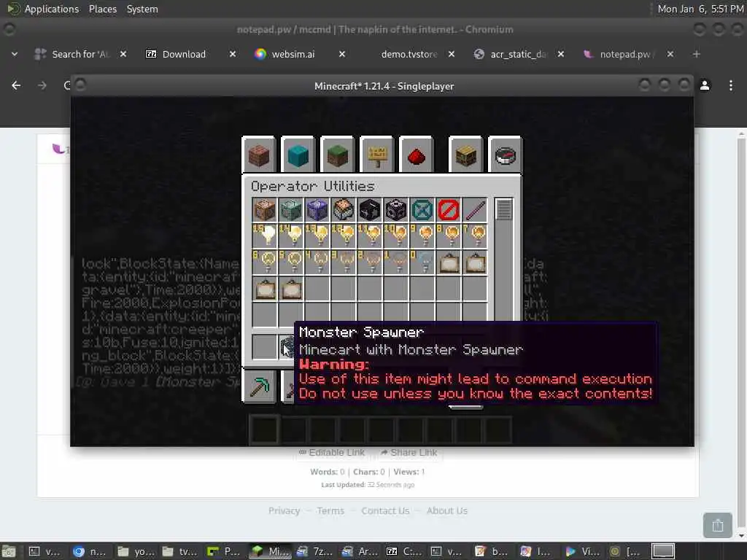
Task: Open the clock showing Mon Jan 6
Action: tap(700, 9)
